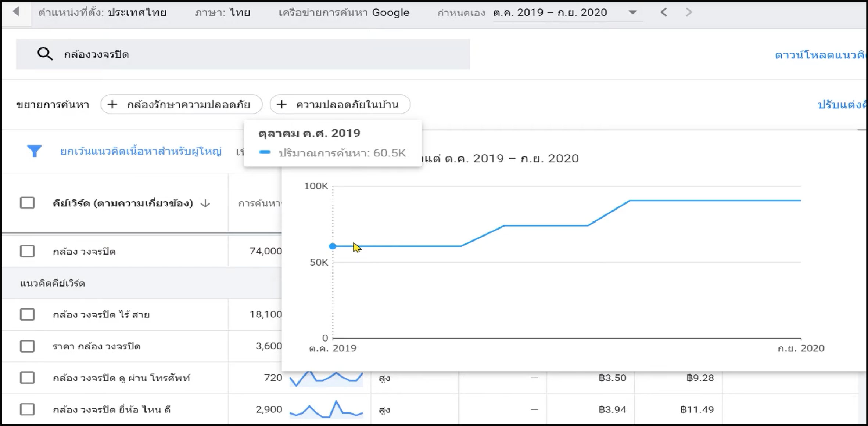This screenshot has width=868, height=426.
Task: Check the กล้อง วงจรปิด ดู ผ่าน โทรศัพท์ row
Action: pos(27,378)
